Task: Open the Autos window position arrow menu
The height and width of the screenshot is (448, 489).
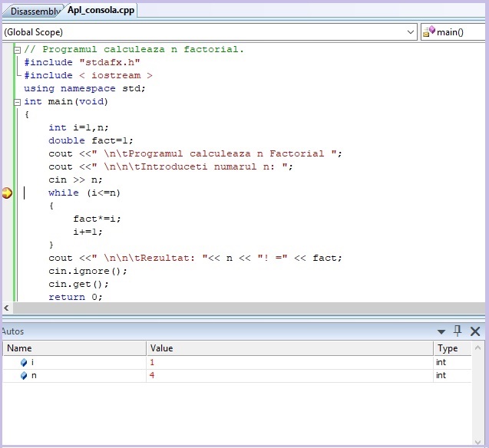Action: coord(441,332)
